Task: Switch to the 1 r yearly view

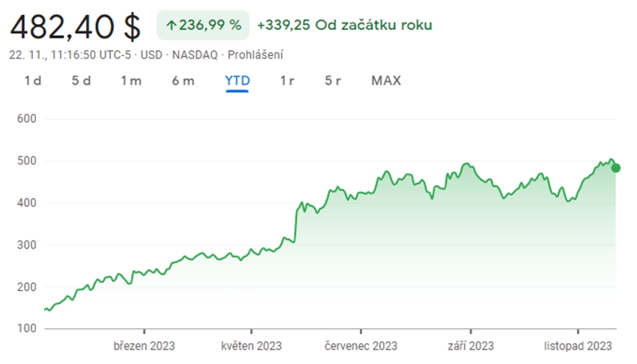Action: 287,81
